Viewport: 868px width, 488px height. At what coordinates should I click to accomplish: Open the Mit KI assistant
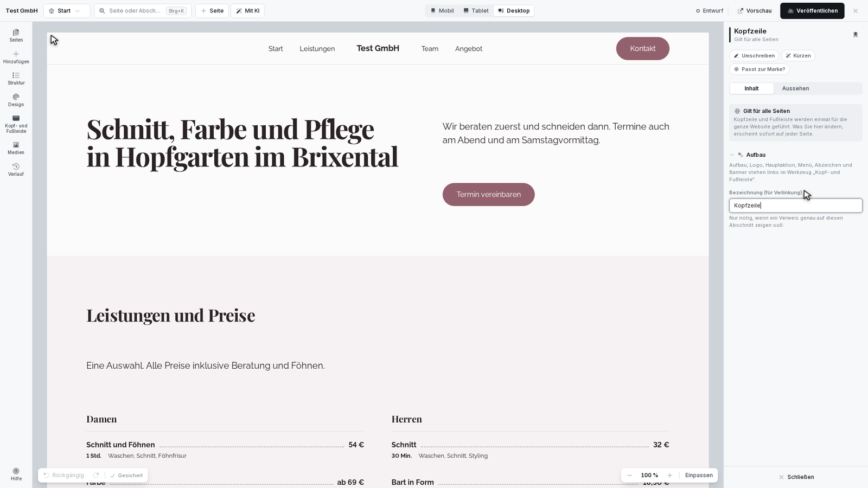tap(247, 11)
